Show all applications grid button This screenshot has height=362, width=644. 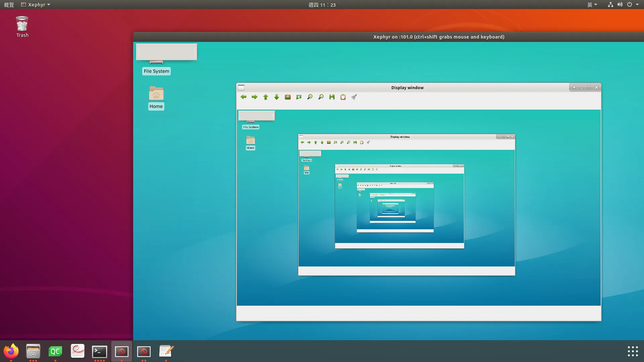click(633, 351)
